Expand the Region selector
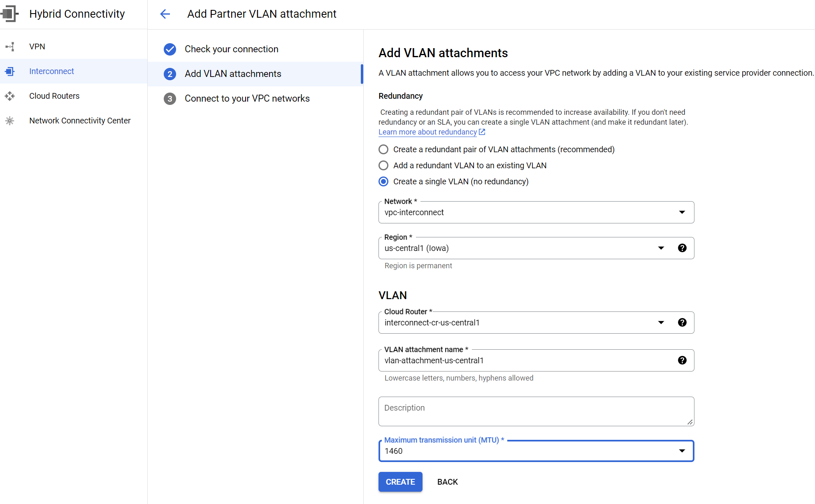Image resolution: width=815 pixels, height=504 pixels. click(x=661, y=248)
